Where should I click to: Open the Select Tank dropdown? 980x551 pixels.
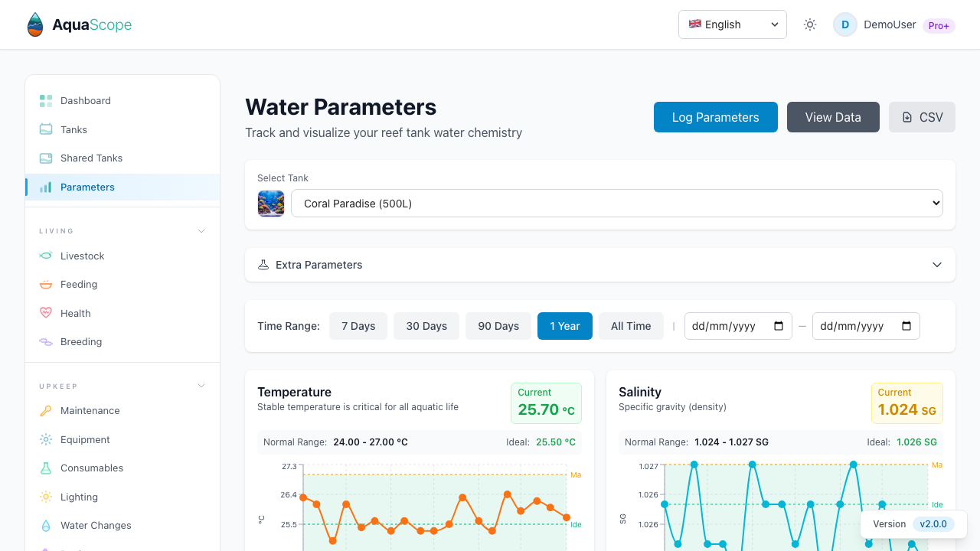click(x=617, y=203)
